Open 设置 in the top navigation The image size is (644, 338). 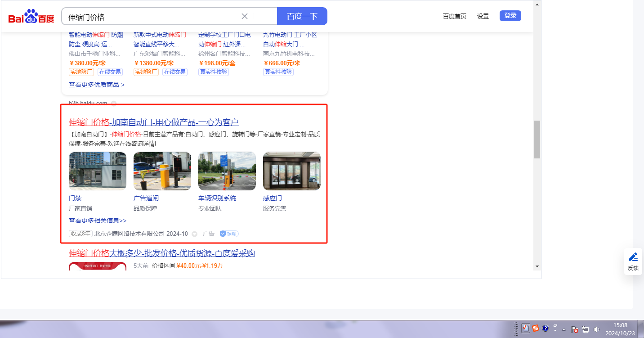point(483,16)
